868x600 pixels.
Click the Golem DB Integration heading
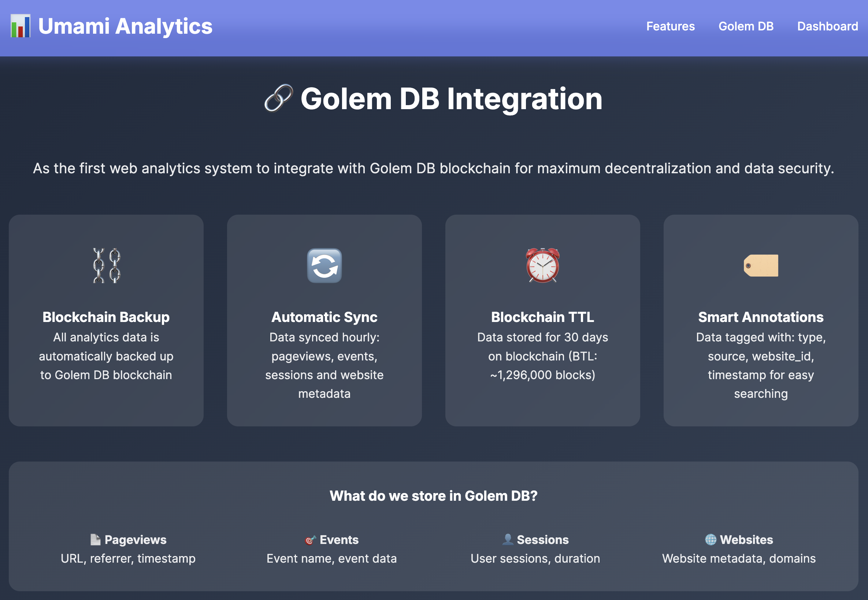(x=451, y=99)
